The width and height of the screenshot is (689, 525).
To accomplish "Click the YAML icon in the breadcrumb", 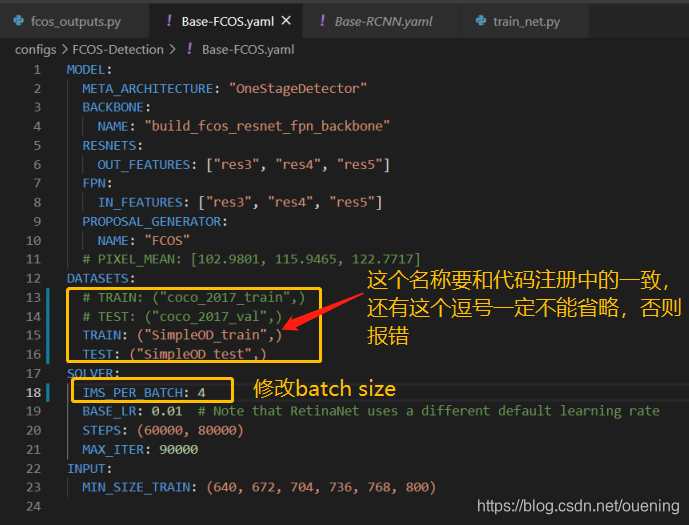I will 189,49.
